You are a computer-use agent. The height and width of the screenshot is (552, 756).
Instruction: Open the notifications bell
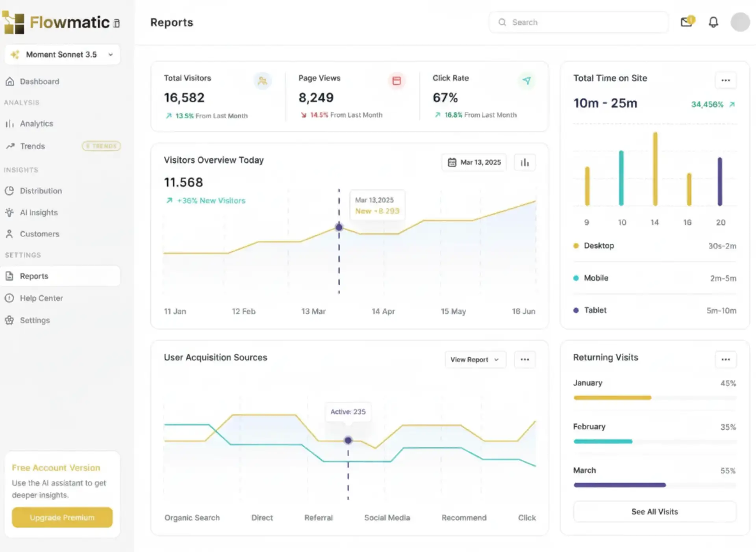pyautogui.click(x=713, y=22)
